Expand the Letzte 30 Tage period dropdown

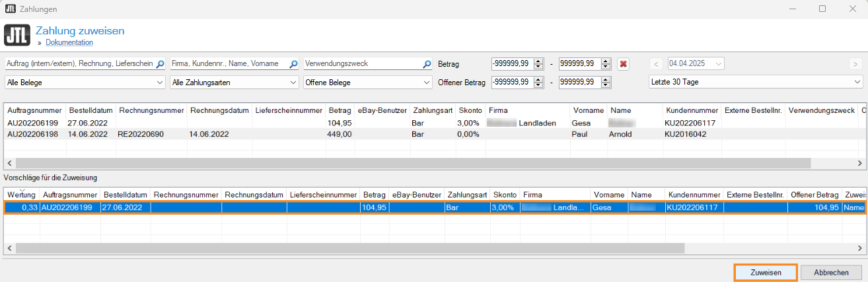(x=755, y=82)
